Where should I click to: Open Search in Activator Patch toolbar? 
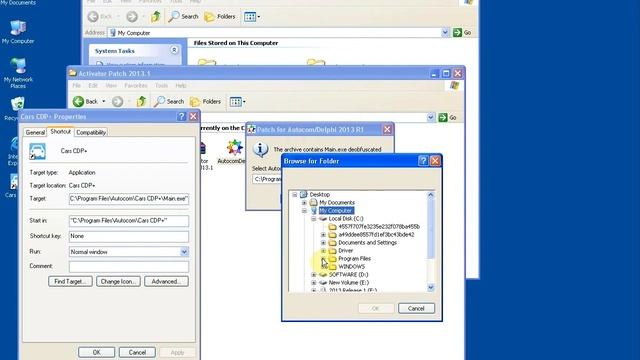coord(169,101)
